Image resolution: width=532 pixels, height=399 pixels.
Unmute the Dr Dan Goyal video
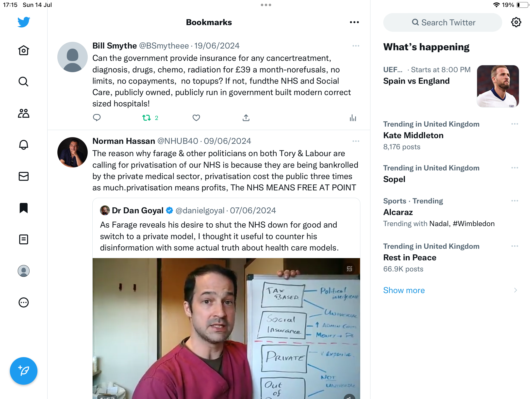point(349,397)
